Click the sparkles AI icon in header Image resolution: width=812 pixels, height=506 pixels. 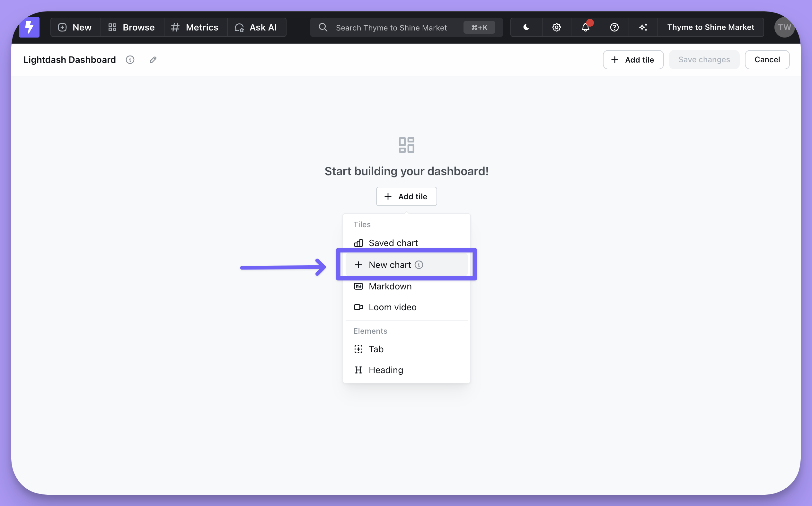[643, 27]
